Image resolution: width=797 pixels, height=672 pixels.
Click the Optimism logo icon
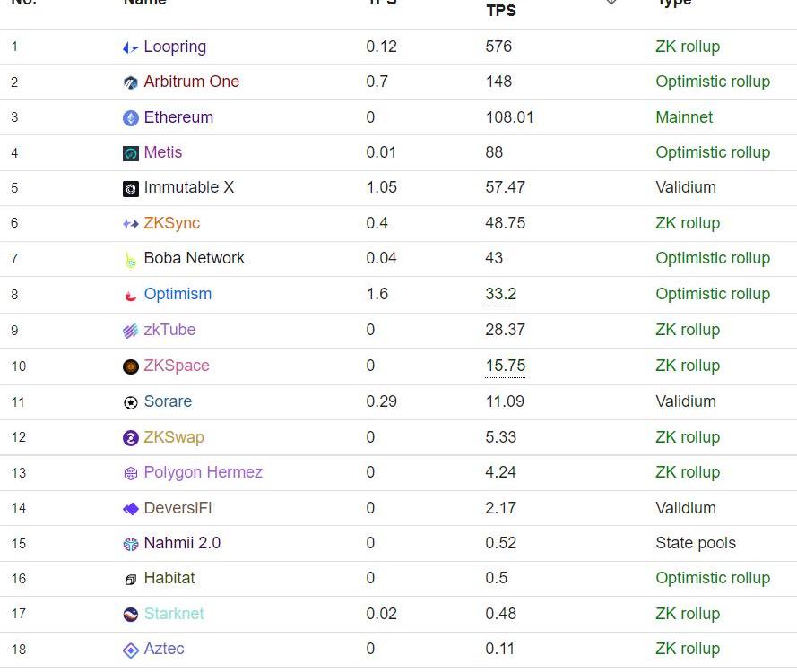pyautogui.click(x=131, y=295)
